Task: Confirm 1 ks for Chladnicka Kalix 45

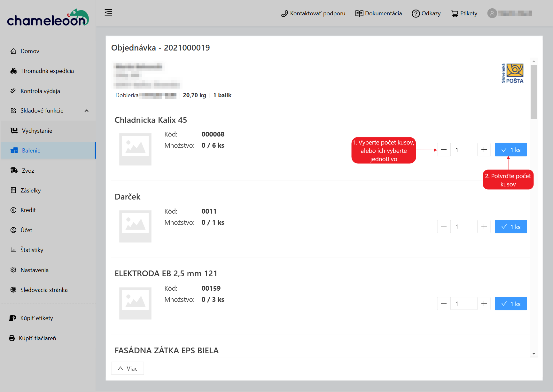Action: pyautogui.click(x=510, y=150)
